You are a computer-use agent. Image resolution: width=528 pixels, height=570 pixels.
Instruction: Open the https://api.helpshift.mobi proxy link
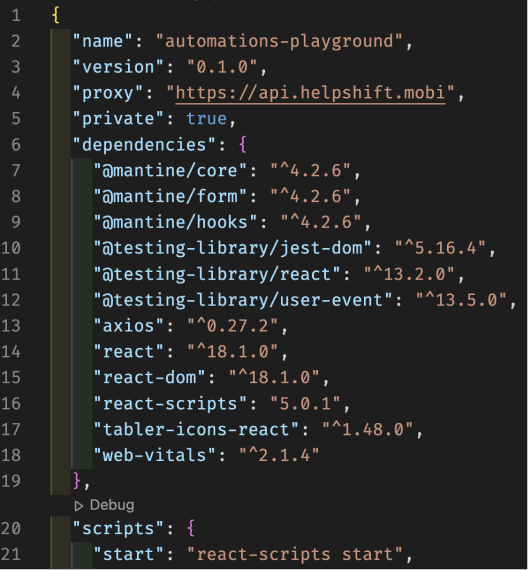tap(310, 93)
